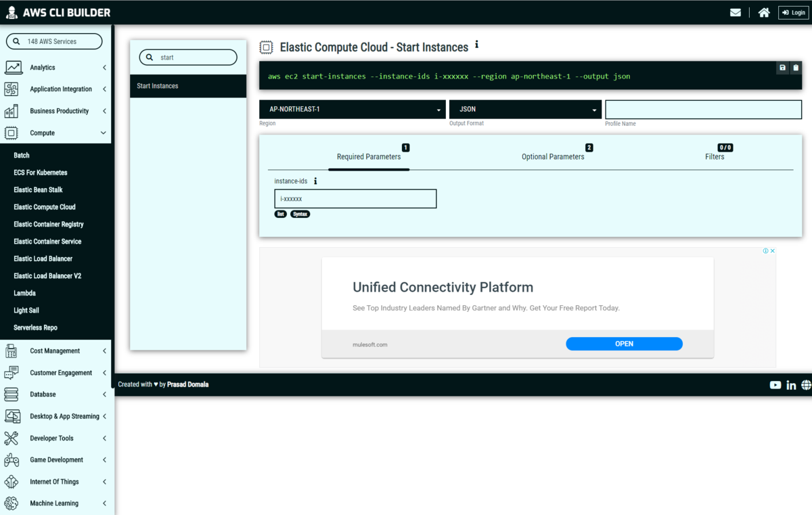The width and height of the screenshot is (812, 515).
Task: Click the Game Development controller icon
Action: click(12, 460)
